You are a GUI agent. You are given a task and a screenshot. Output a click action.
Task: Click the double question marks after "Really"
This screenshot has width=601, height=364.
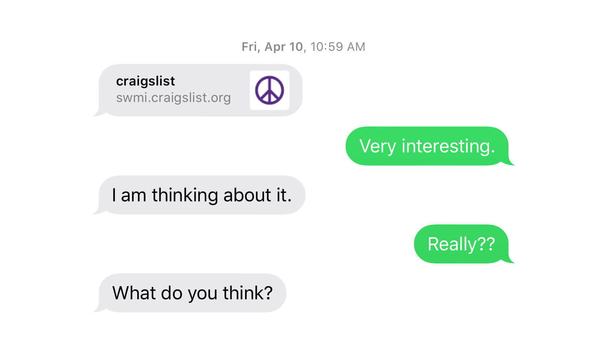486,244
